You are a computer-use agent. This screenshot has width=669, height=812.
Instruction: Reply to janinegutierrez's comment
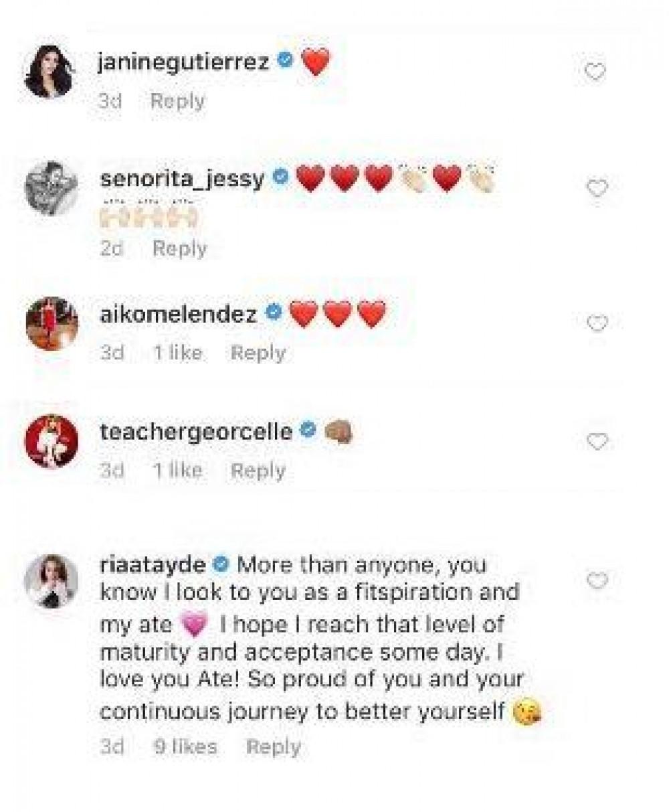[x=177, y=102]
